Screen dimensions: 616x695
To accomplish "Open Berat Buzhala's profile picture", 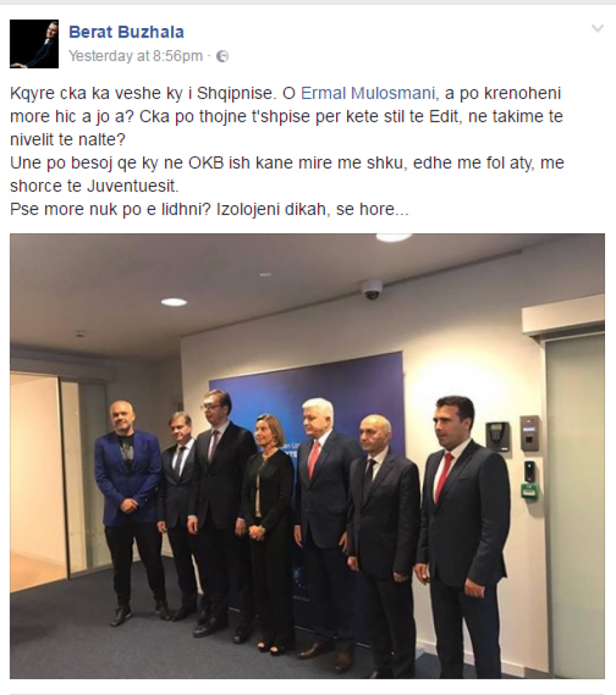I will pyautogui.click(x=34, y=44).
